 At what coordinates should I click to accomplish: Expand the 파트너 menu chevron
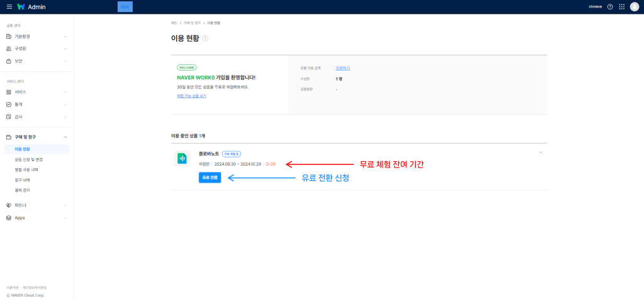(x=65, y=205)
